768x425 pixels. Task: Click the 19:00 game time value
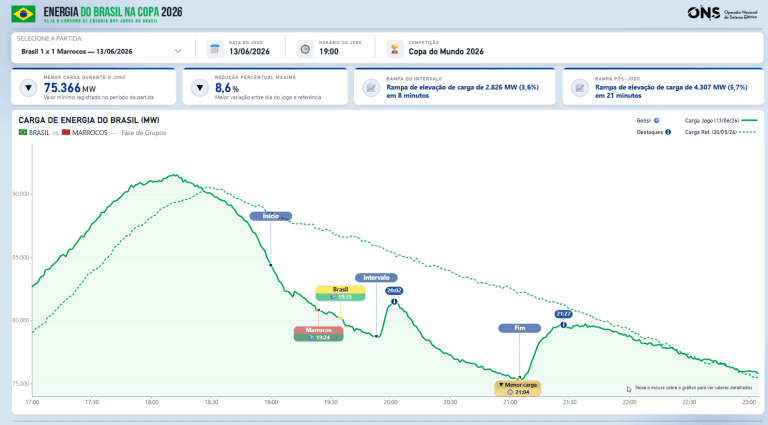tap(329, 51)
